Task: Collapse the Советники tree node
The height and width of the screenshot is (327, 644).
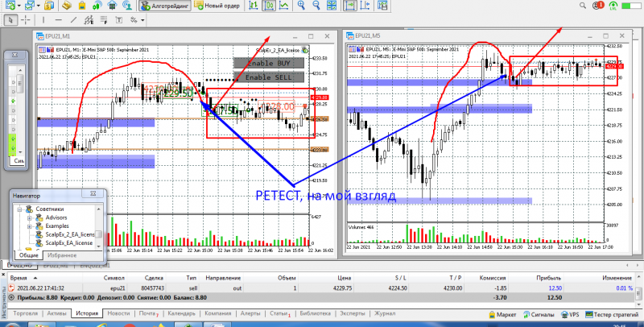Action: 19,209
